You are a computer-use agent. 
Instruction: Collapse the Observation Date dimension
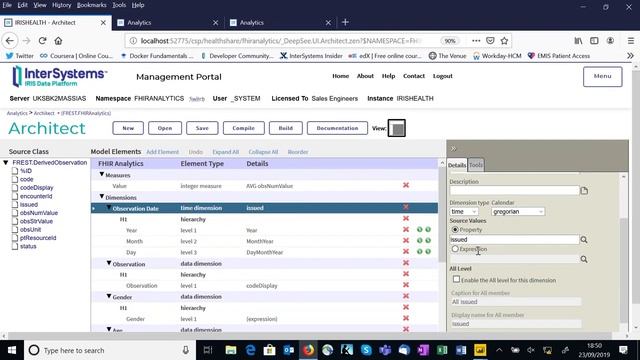click(109, 208)
